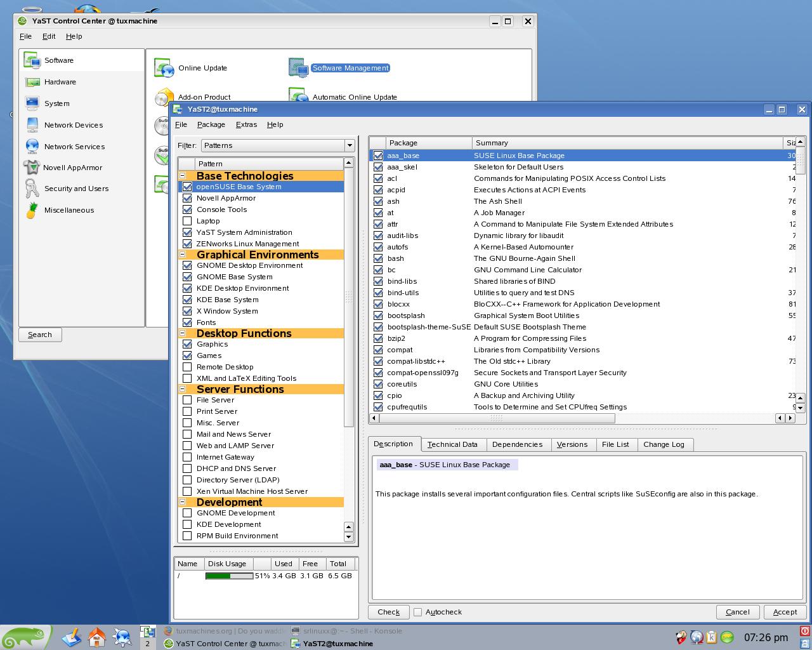
Task: Click the root disk usage bar
Action: 229,576
